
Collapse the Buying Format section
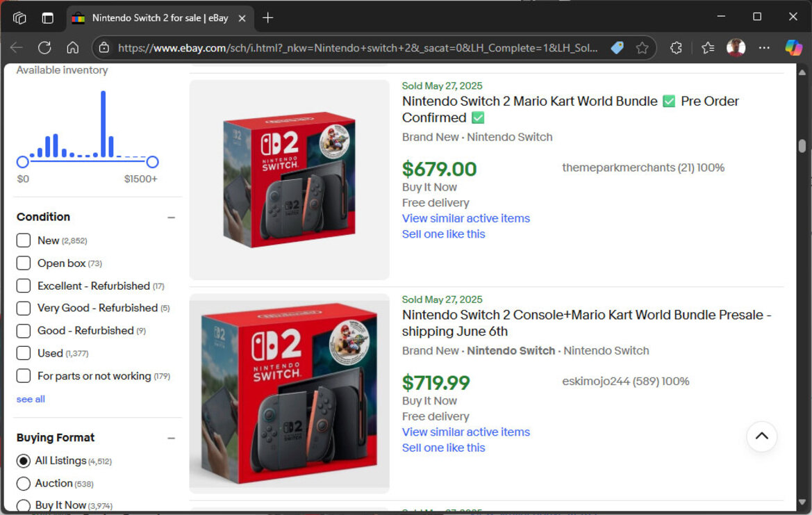[172, 439]
